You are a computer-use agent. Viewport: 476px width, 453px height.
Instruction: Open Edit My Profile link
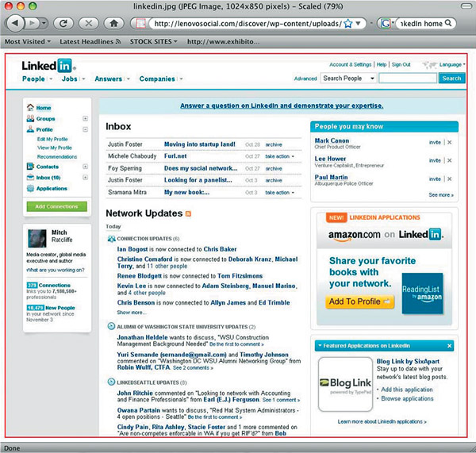(x=52, y=139)
